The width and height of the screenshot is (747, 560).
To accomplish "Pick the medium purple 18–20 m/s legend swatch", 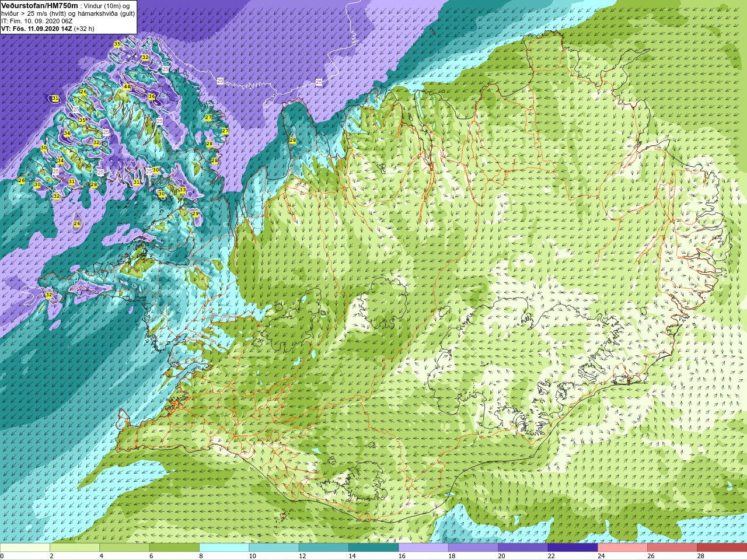I will (473, 548).
